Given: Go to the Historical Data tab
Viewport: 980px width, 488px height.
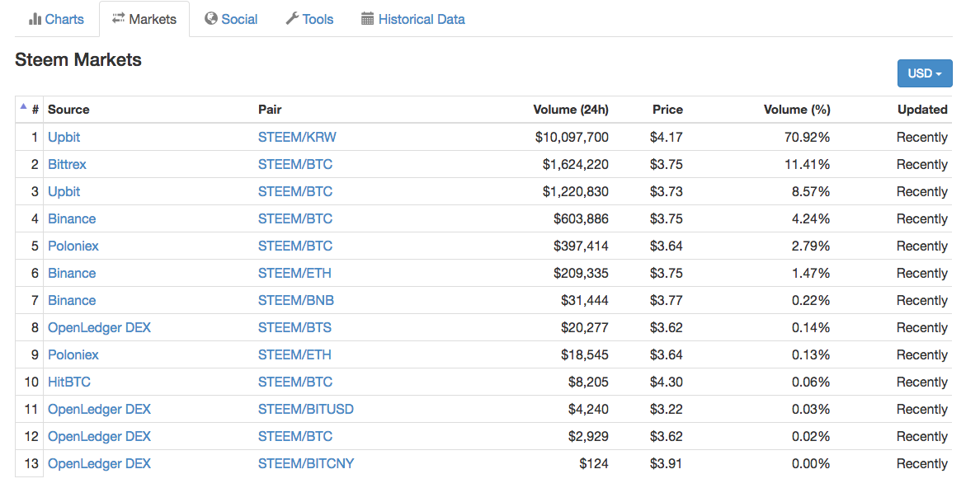Looking at the screenshot, I should 413,19.
